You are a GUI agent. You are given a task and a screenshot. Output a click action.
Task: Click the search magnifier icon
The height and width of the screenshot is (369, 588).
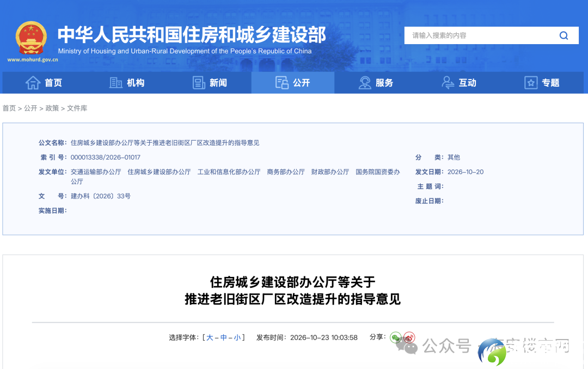[563, 35]
